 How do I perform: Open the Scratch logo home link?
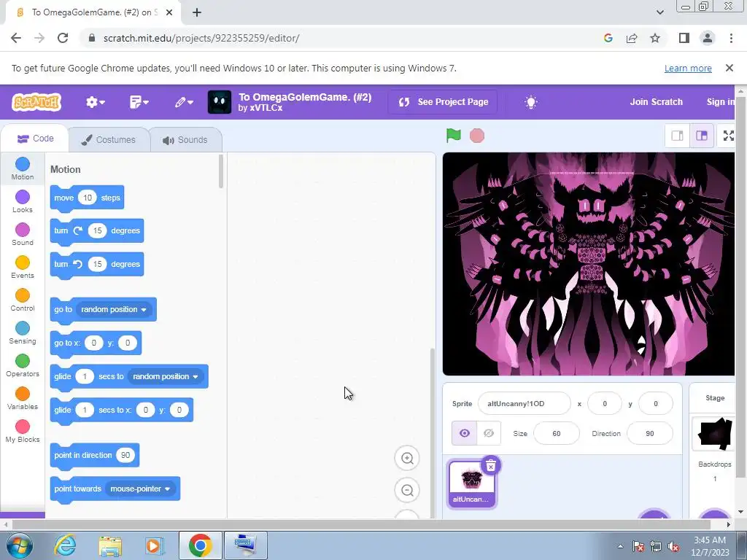click(36, 102)
